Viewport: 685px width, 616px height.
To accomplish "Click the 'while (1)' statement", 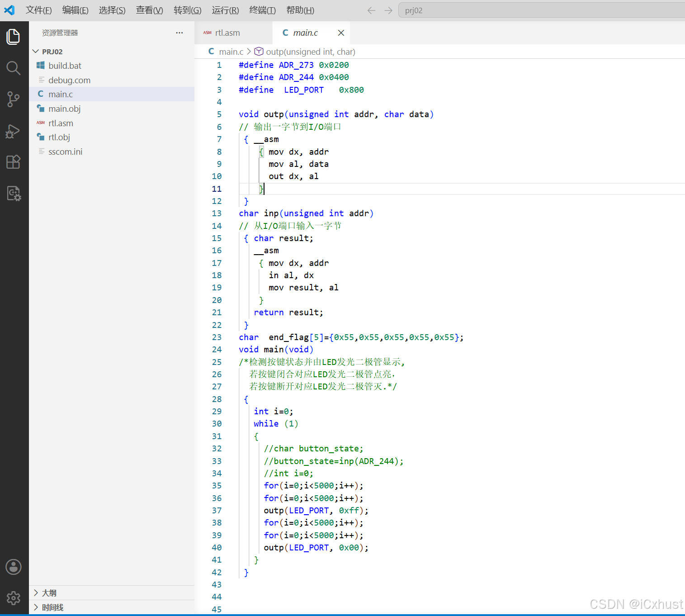I will [x=276, y=423].
